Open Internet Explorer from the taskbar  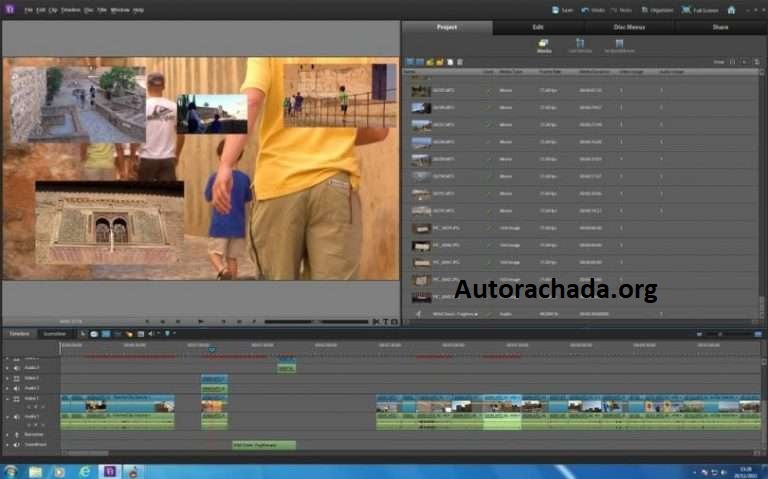point(85,472)
